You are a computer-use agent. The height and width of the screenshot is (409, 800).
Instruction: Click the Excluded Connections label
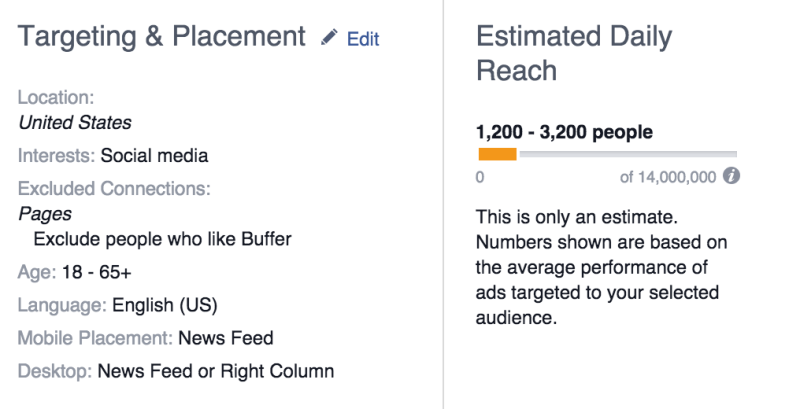pos(115,187)
